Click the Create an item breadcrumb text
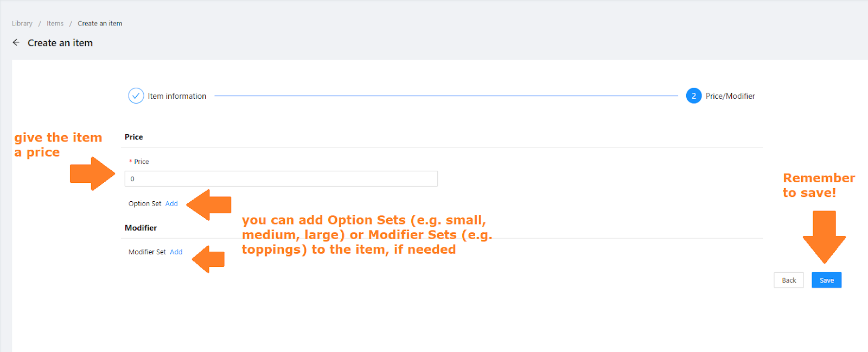 click(x=100, y=23)
